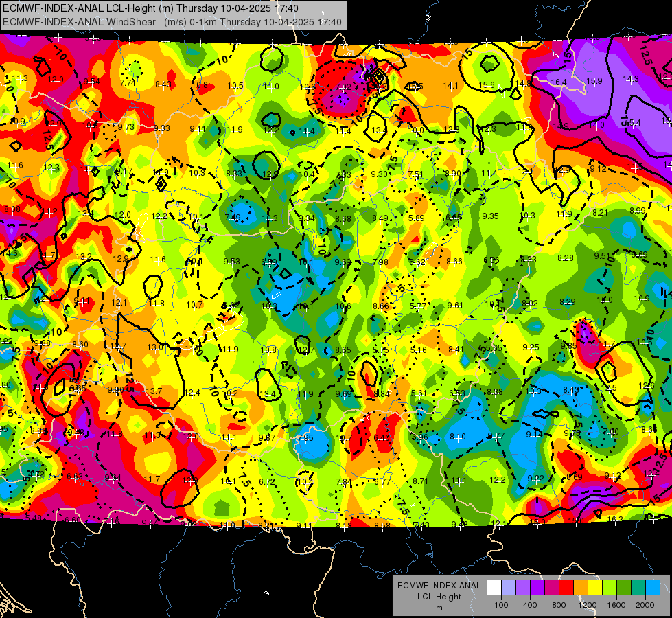
Task: Click the wind shear value 6.53
Action: click(457, 393)
